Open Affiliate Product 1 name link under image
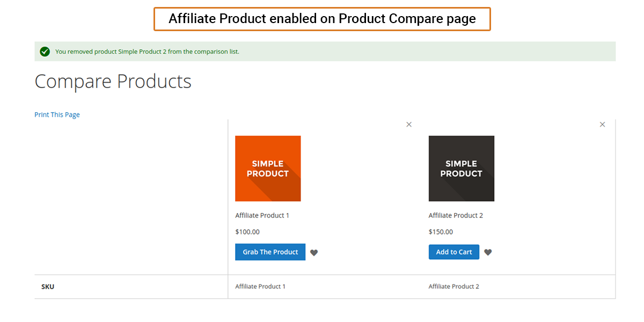 point(262,215)
